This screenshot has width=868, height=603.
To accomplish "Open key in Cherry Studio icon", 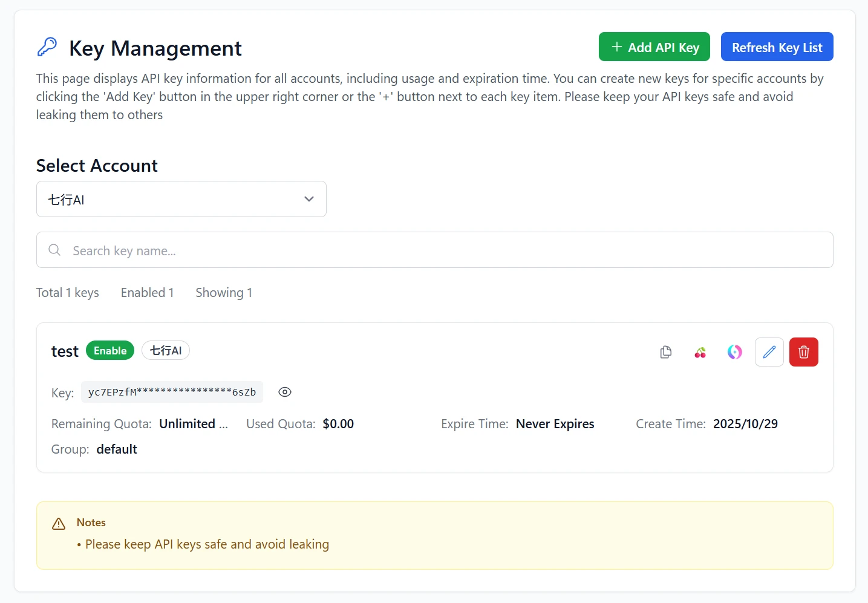I will [x=700, y=352].
